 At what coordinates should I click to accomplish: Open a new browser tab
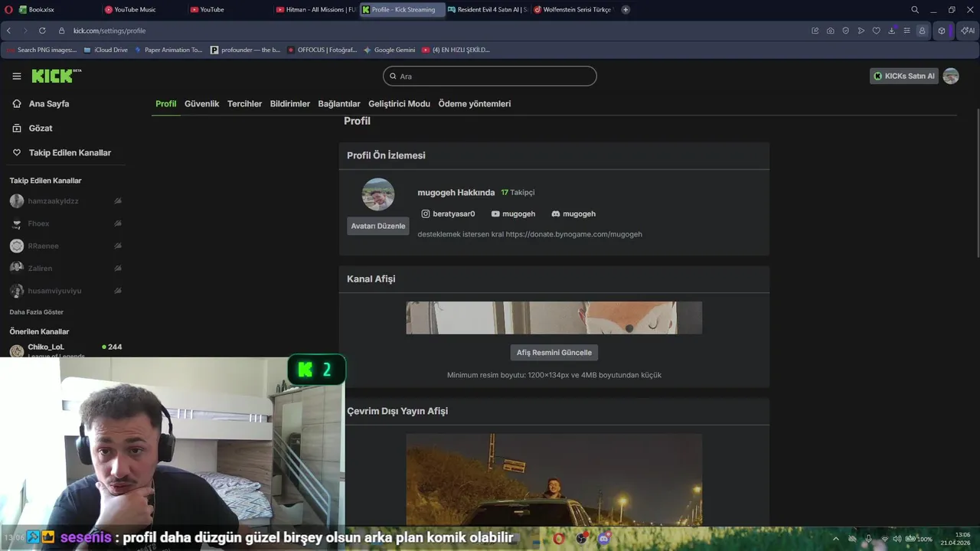(x=626, y=9)
